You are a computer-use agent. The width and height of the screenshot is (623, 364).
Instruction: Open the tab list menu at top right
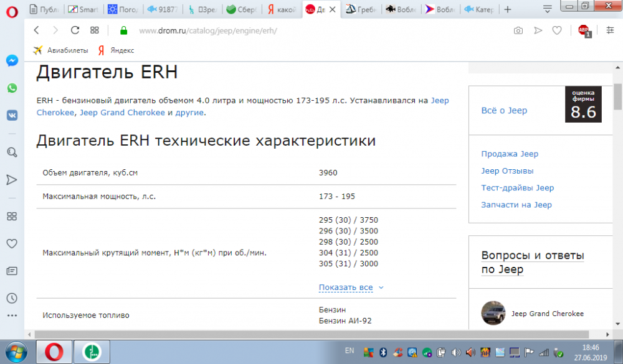pyautogui.click(x=546, y=9)
